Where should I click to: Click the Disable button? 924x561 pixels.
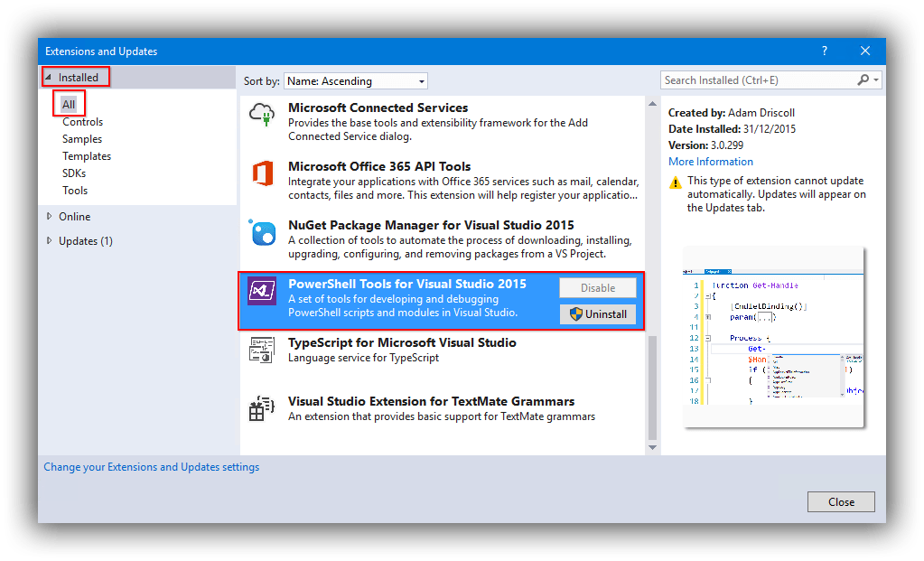(598, 287)
